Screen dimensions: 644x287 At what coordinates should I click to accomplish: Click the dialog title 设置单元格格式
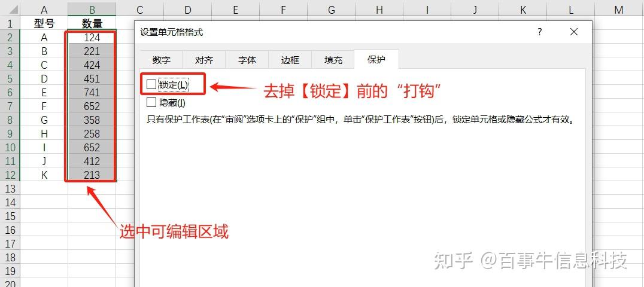[172, 32]
